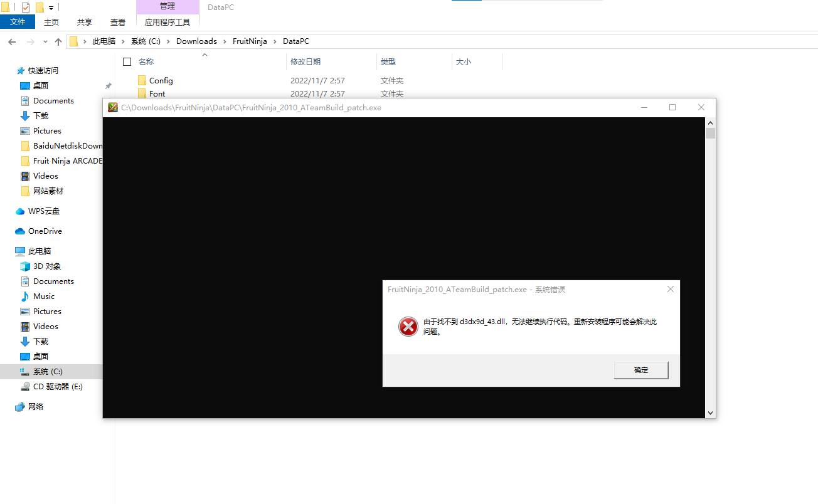Open quick access toolbar customize dropdown
Image resolution: width=818 pixels, height=504 pixels.
[x=51, y=8]
